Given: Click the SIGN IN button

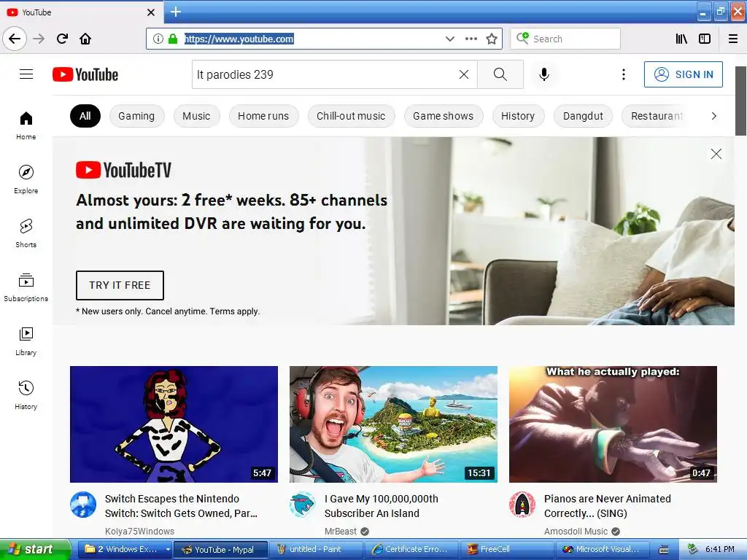Looking at the screenshot, I should [x=683, y=74].
